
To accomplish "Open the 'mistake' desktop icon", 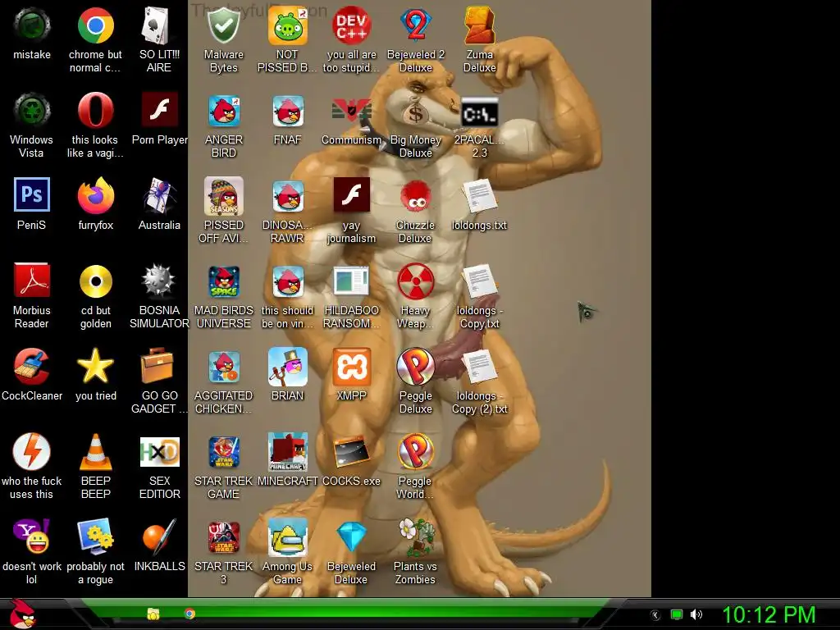I will point(32,25).
